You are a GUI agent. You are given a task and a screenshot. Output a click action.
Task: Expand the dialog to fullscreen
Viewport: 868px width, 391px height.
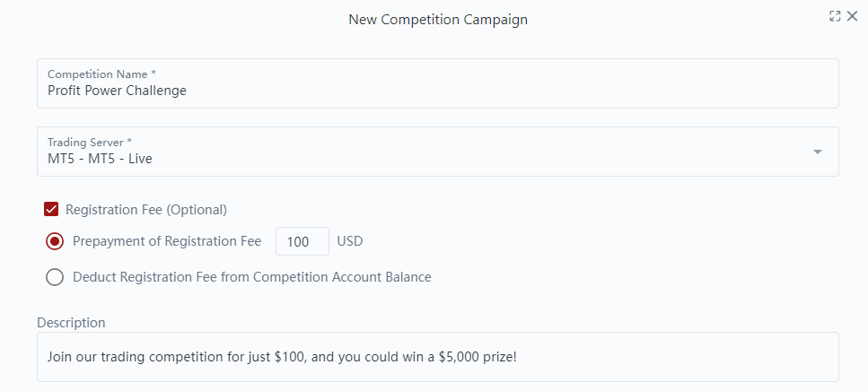835,16
